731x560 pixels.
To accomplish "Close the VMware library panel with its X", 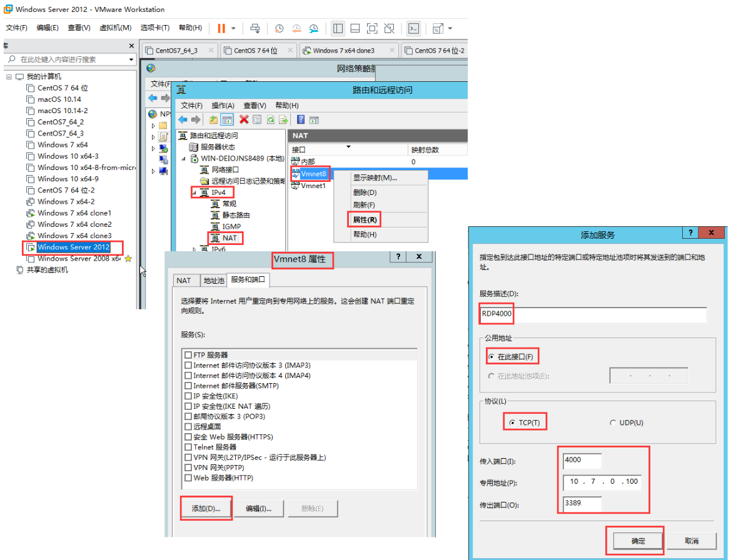I will click(131, 46).
